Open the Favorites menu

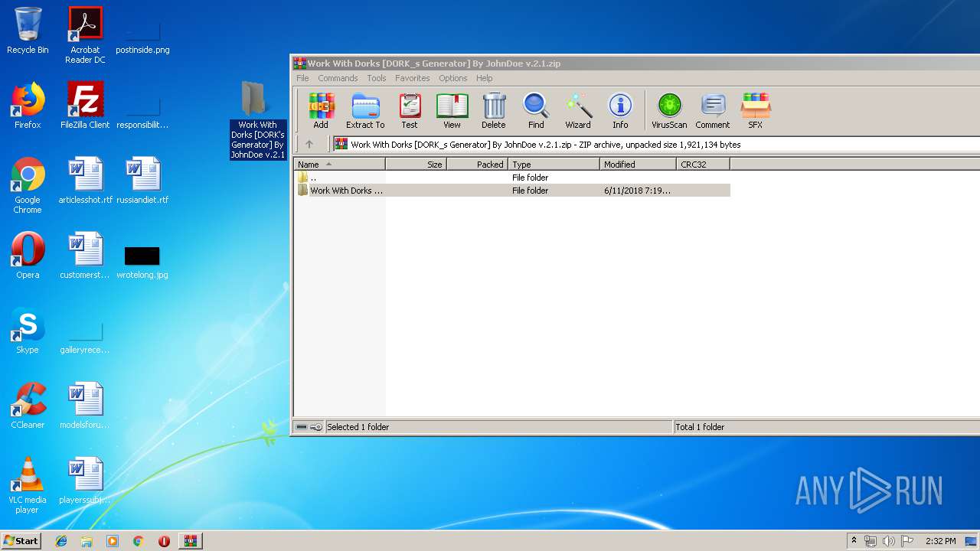point(413,78)
